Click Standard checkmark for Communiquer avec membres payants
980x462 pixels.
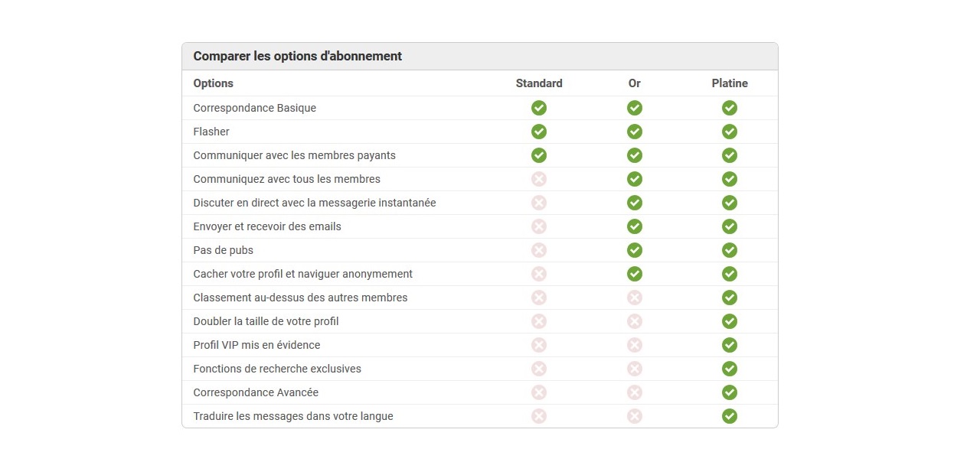tap(539, 155)
